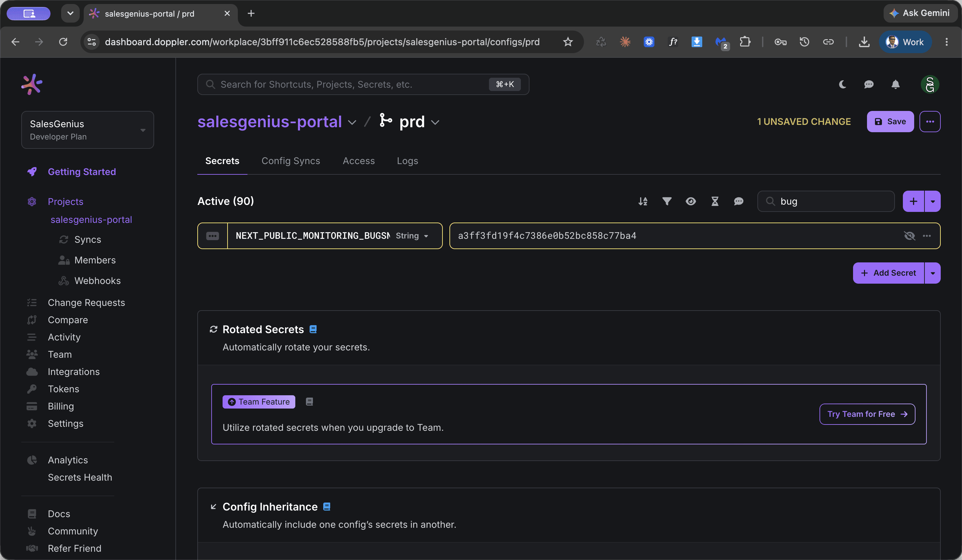Viewport: 962px width, 560px height.
Task: Click the hourglass icon in secrets toolbar
Action: (715, 201)
